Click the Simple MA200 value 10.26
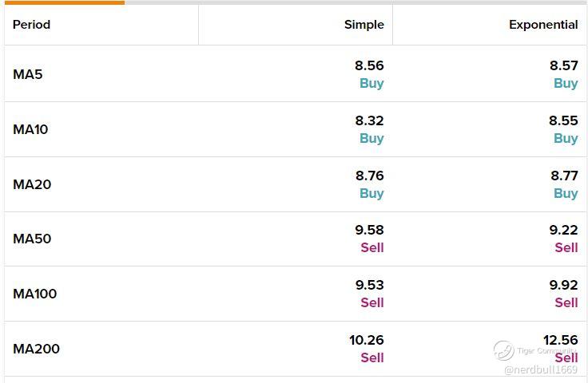This screenshot has height=383, width=588. (x=367, y=340)
